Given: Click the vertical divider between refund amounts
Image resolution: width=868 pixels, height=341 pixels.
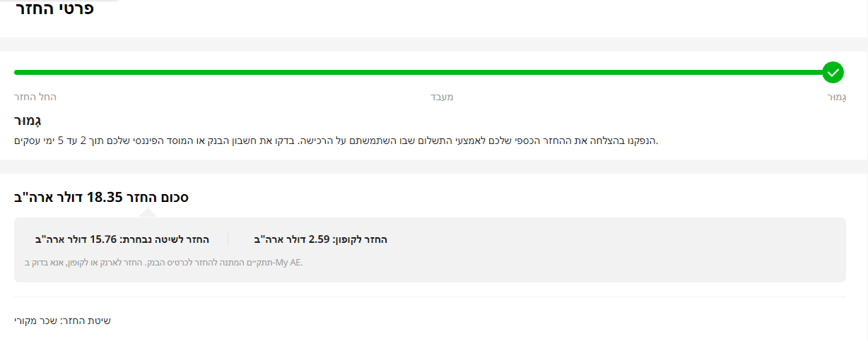Looking at the screenshot, I should (228, 239).
